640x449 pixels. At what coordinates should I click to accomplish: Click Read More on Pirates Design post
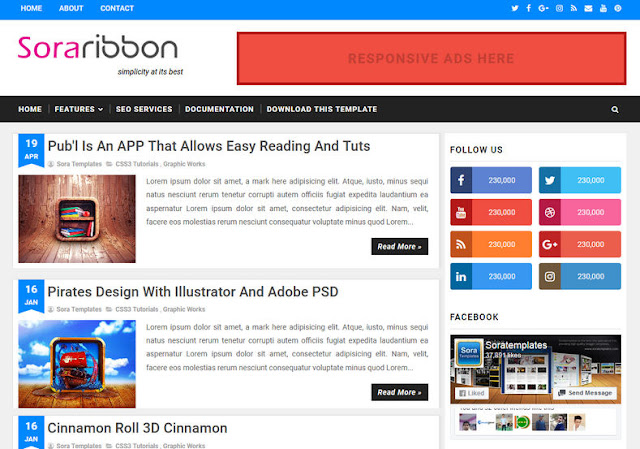(400, 392)
